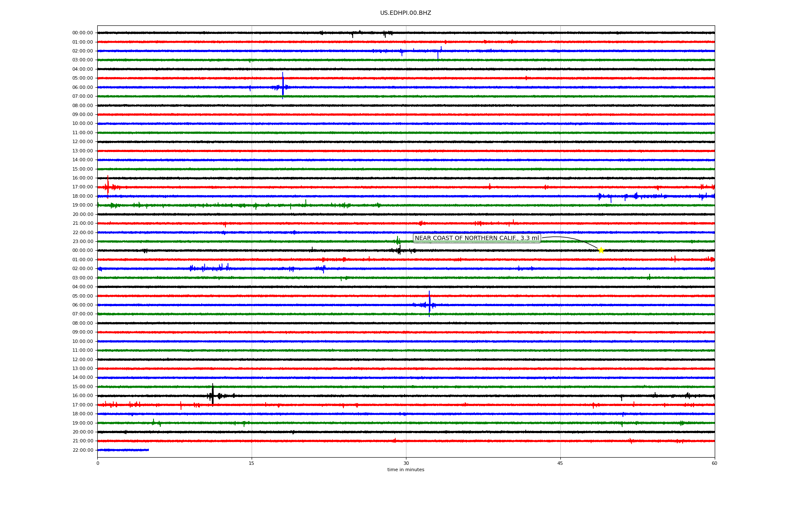Screen dimensions: 812x508
Task: Click the yellow star earthquake marker
Action: [601, 250]
